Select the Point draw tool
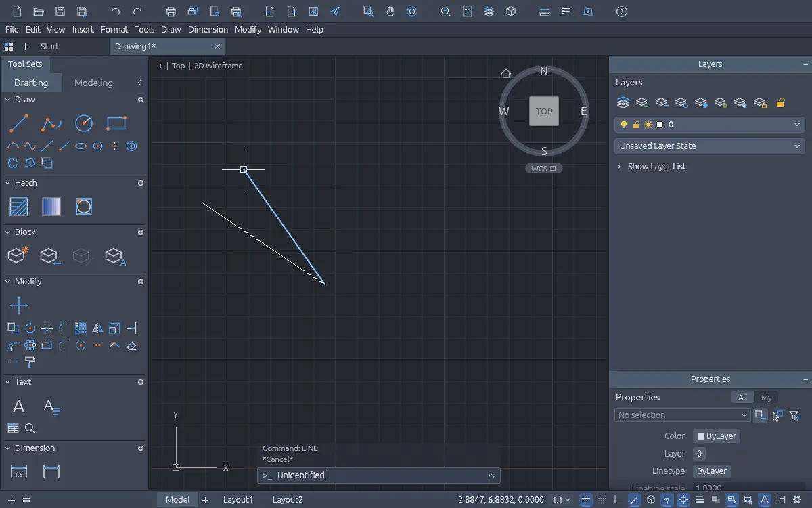Image resolution: width=812 pixels, height=508 pixels. coord(114,146)
